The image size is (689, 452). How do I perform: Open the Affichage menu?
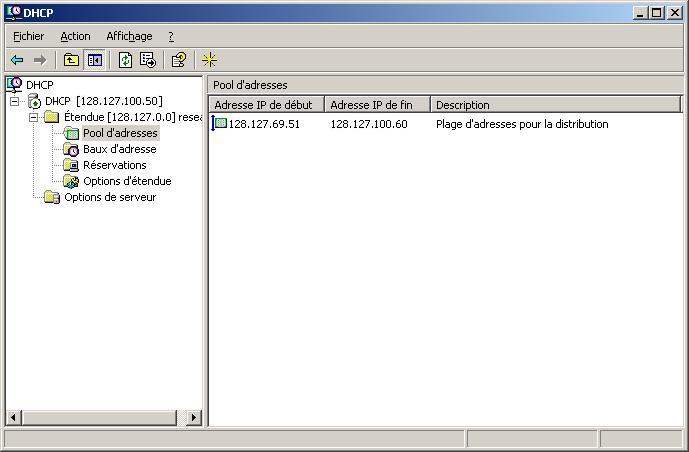129,36
